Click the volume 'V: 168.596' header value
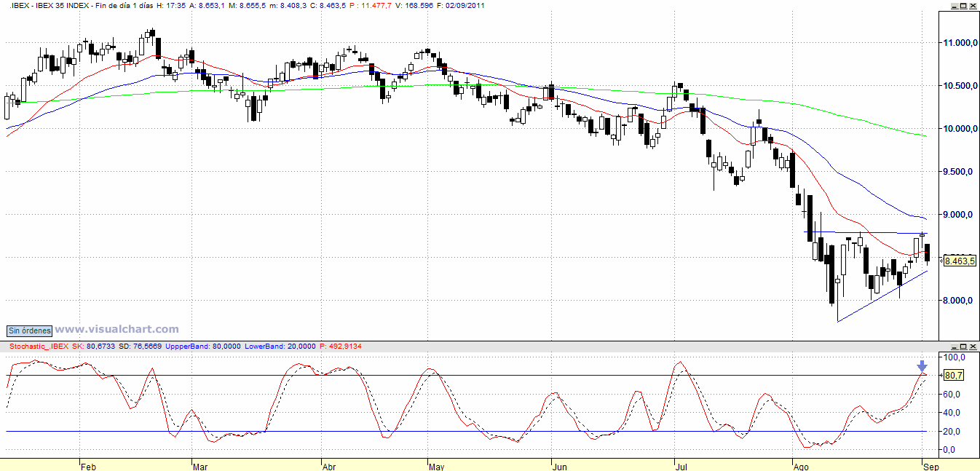Viewport: 980px width, 471px height. pos(416,5)
